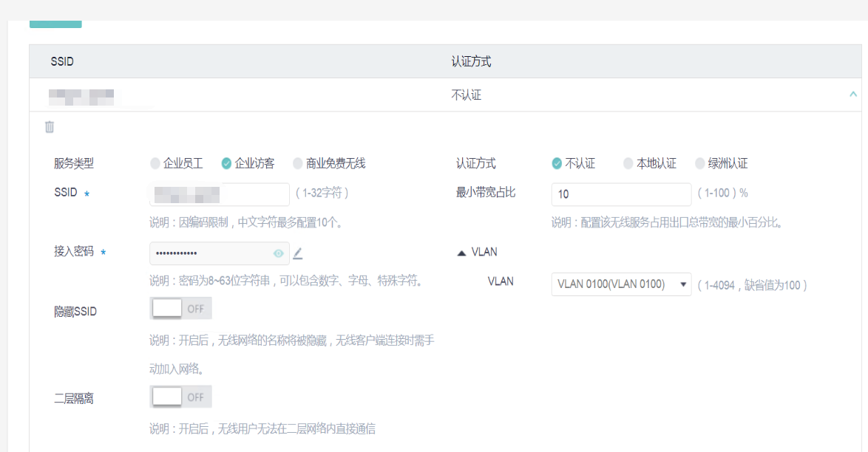The image size is (868, 452).
Task: Focus the SSID name input field
Action: pos(219,194)
